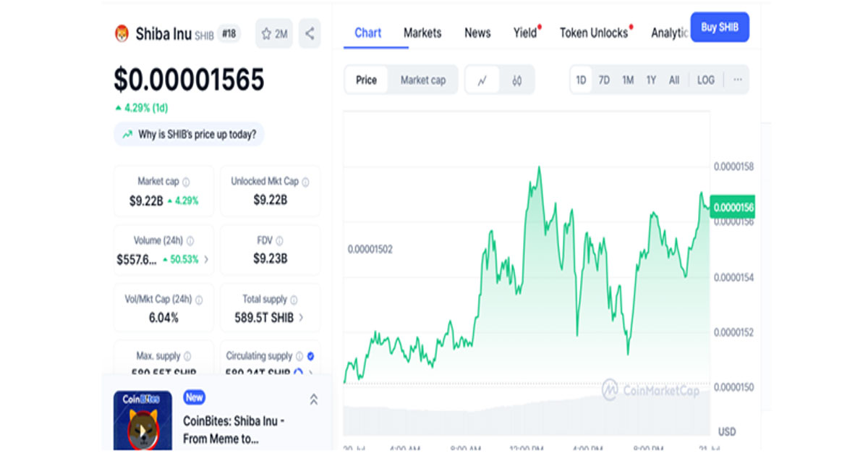
Task: Switch to candlestick chart icon
Action: pos(516,80)
